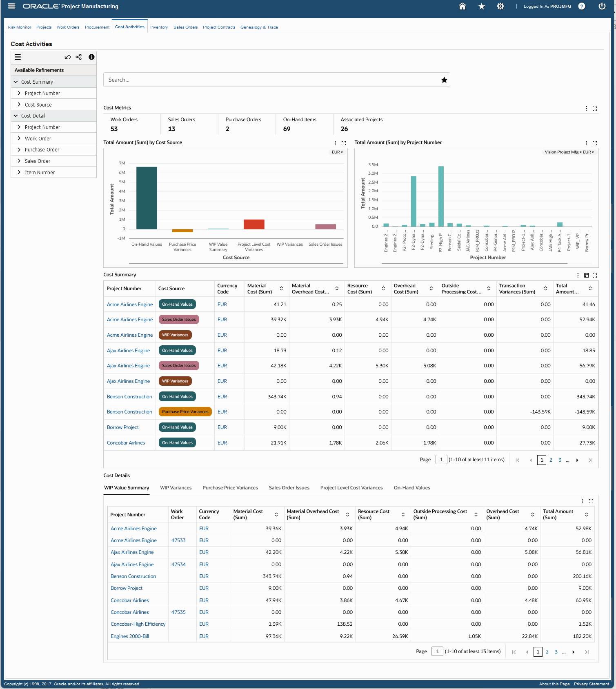The width and height of the screenshot is (616, 689).
Task: Click the Purchase Price Variances source badge
Action: (x=185, y=412)
